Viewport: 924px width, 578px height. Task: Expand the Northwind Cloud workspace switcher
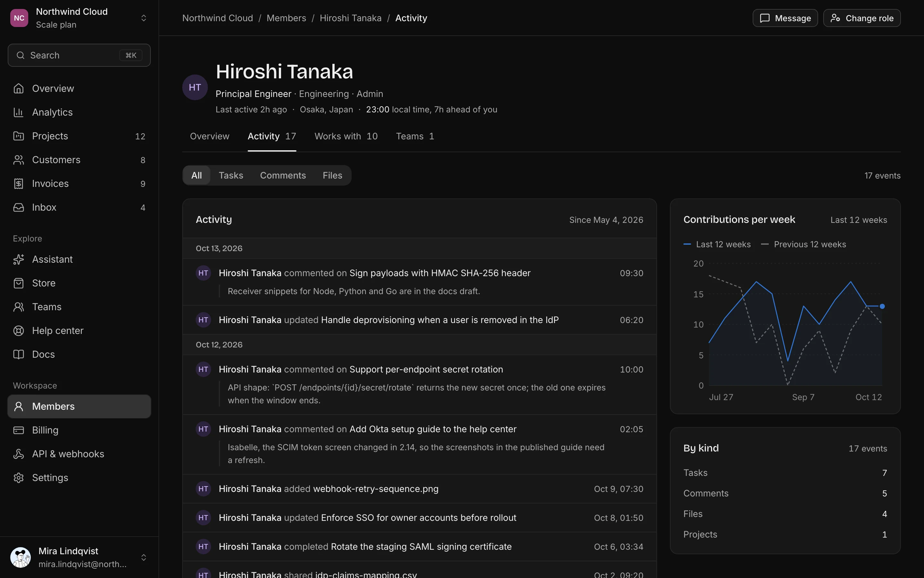pos(143,18)
